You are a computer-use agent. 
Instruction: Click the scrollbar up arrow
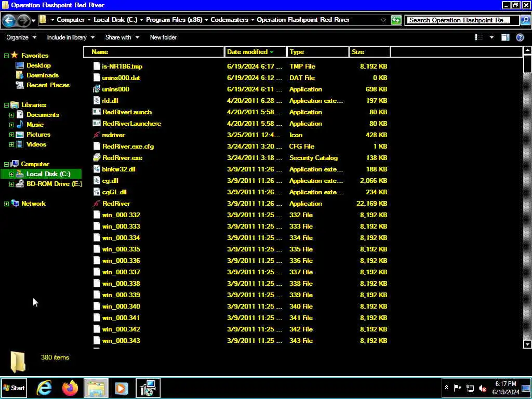point(527,50)
